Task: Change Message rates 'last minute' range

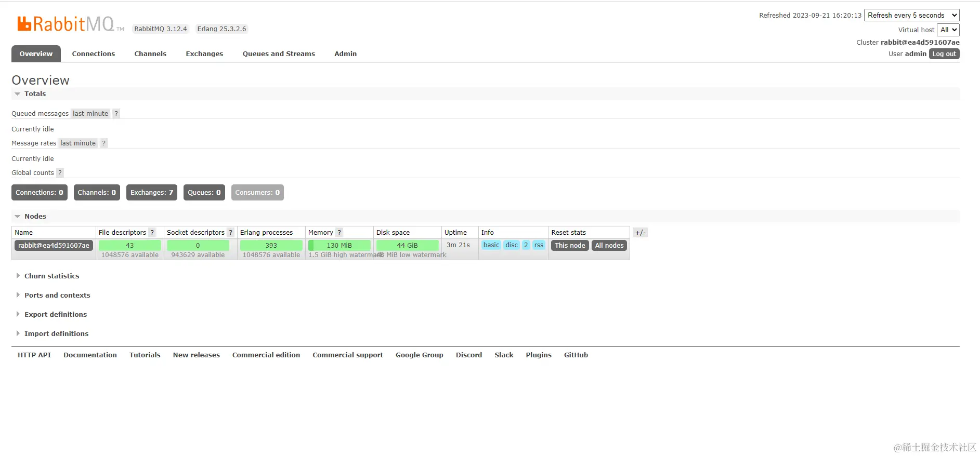Action: coord(78,143)
